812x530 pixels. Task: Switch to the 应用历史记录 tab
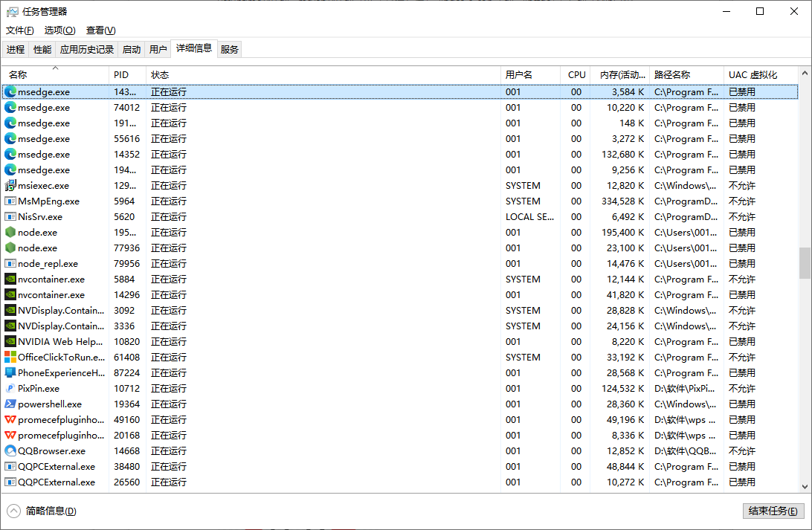[x=86, y=49]
